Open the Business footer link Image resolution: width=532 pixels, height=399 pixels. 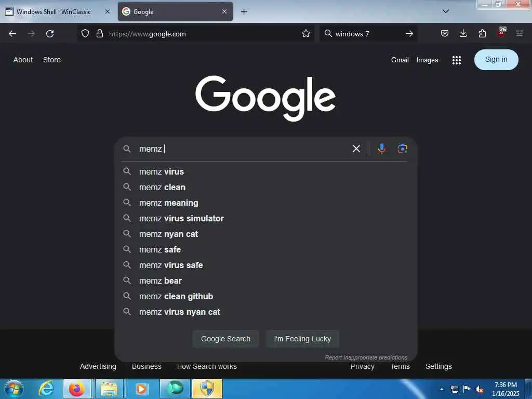pyautogui.click(x=147, y=366)
